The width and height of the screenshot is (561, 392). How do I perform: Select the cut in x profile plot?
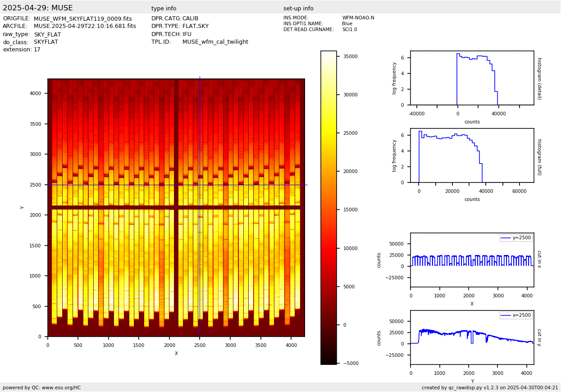pos(472,260)
